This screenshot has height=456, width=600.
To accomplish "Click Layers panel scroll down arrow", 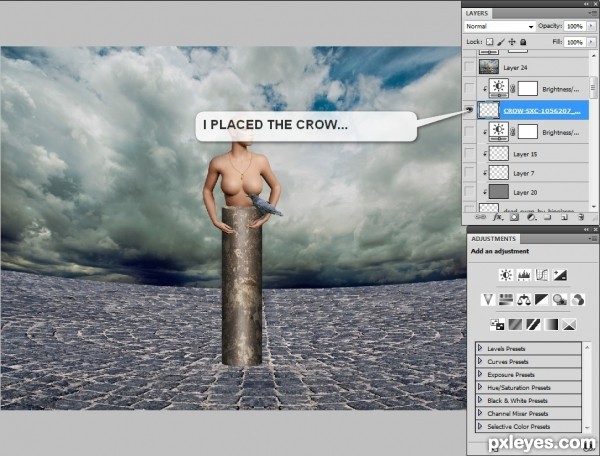I will (593, 206).
